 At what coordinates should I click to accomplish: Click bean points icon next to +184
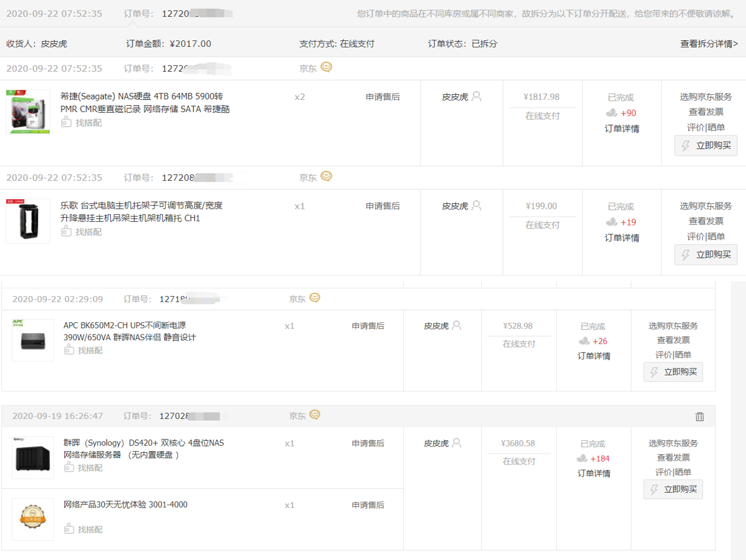[582, 459]
